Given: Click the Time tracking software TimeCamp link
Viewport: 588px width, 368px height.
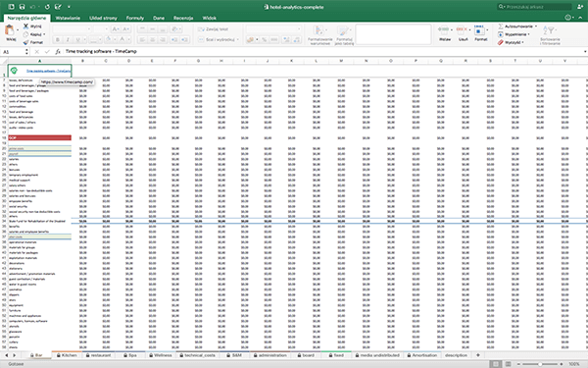Looking at the screenshot, I should coord(48,71).
